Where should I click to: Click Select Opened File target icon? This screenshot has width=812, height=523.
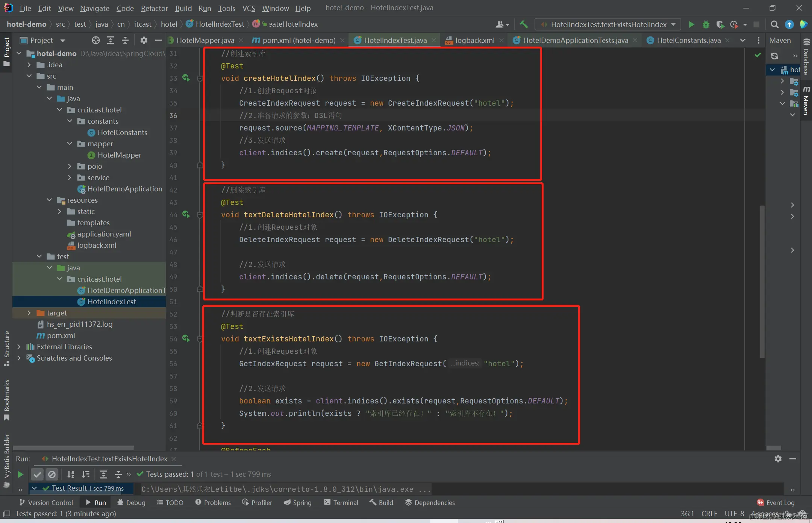[96, 40]
